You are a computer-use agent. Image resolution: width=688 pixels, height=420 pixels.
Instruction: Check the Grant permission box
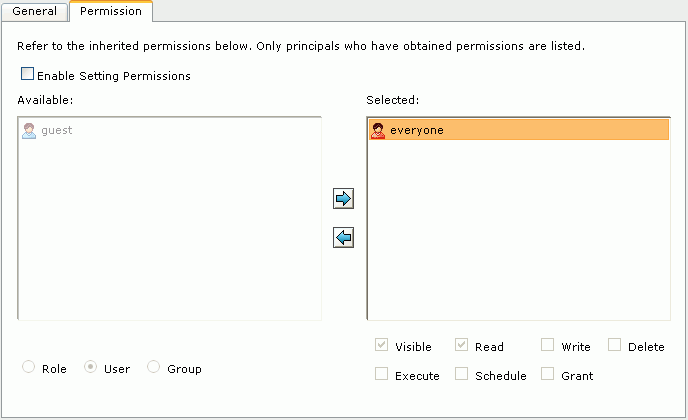tap(547, 374)
